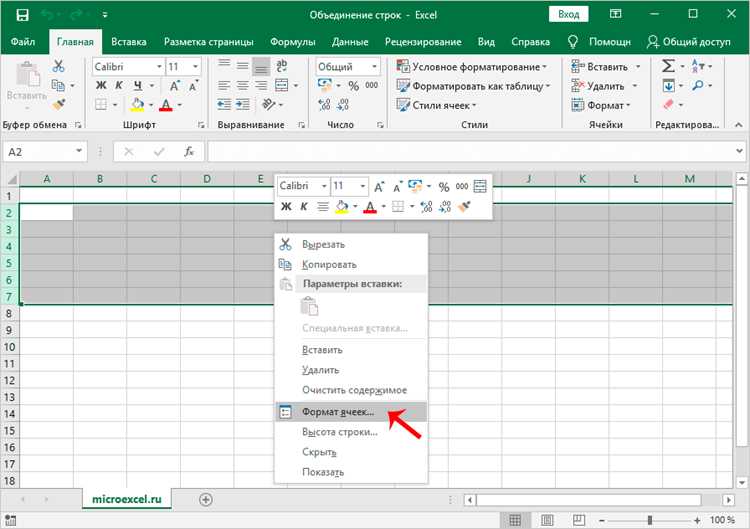Choose Копировать in context menu
Viewport: 750px width, 529px height.
pyautogui.click(x=351, y=264)
